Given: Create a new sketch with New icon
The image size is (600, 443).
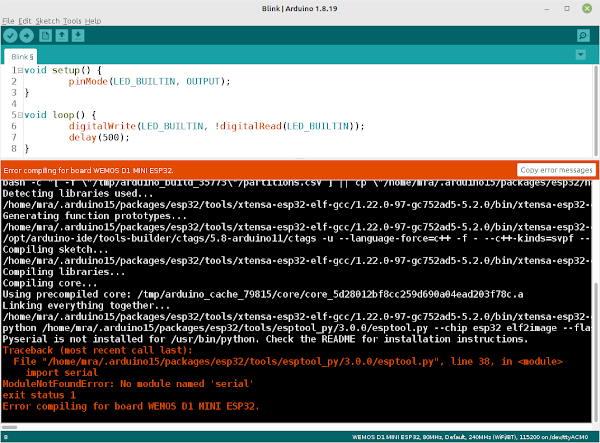Looking at the screenshot, I should pyautogui.click(x=46, y=36).
